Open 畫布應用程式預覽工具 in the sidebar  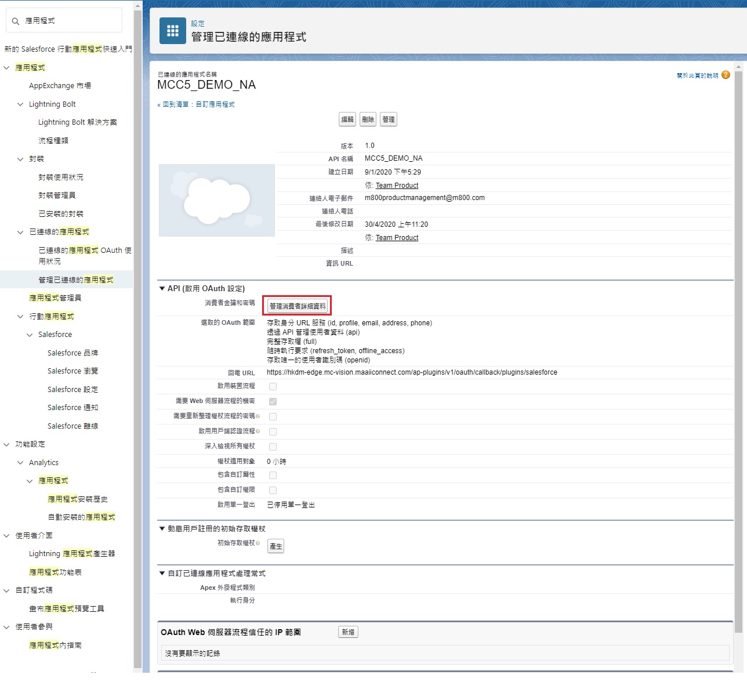click(67, 609)
